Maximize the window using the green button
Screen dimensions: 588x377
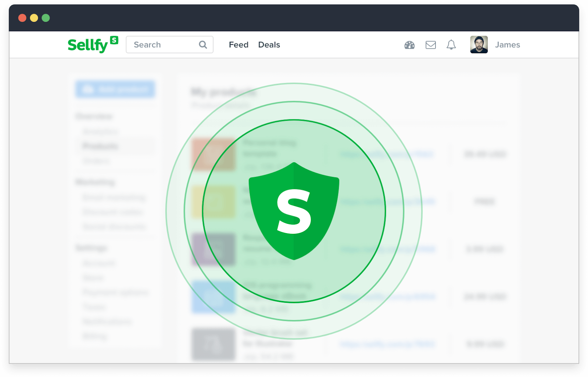(46, 18)
